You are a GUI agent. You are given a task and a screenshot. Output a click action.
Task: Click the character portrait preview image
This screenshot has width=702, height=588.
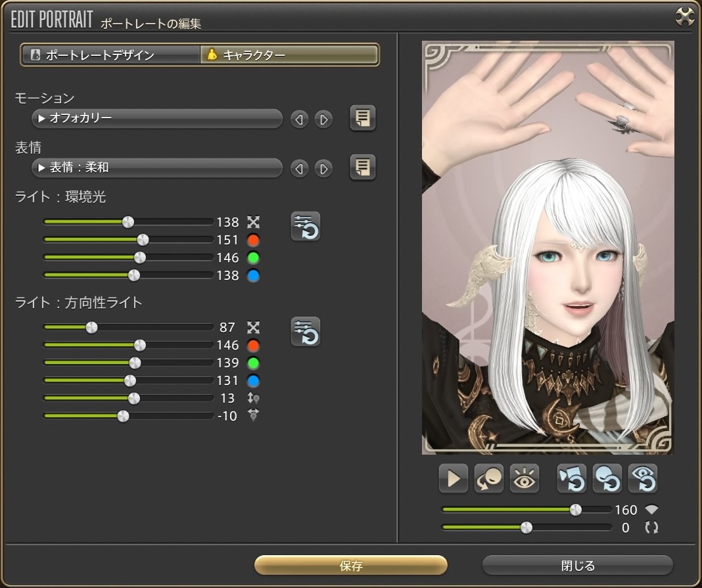(548, 248)
